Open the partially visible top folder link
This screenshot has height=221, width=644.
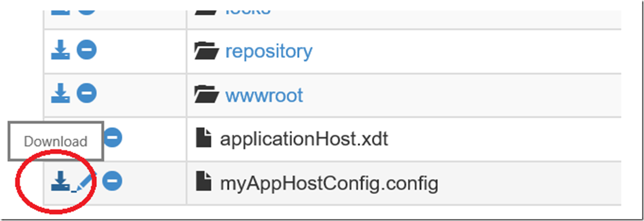pyautogui.click(x=248, y=10)
